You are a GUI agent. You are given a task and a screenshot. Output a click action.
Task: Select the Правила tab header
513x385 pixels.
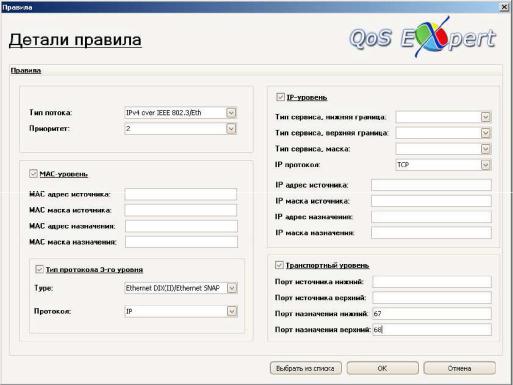pos(26,70)
